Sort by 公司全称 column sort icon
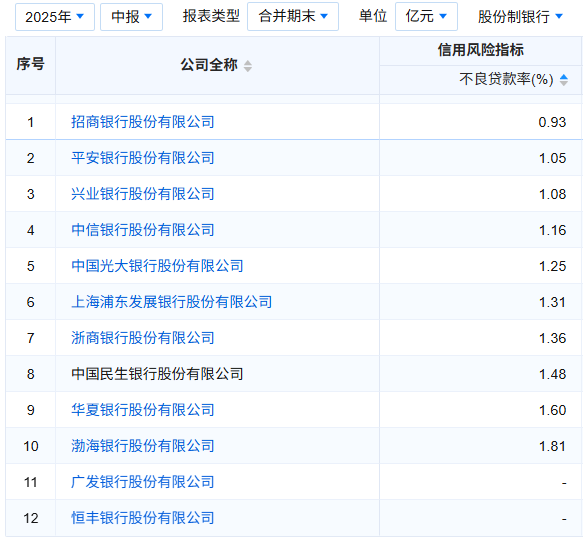The height and width of the screenshot is (540, 583). [248, 66]
